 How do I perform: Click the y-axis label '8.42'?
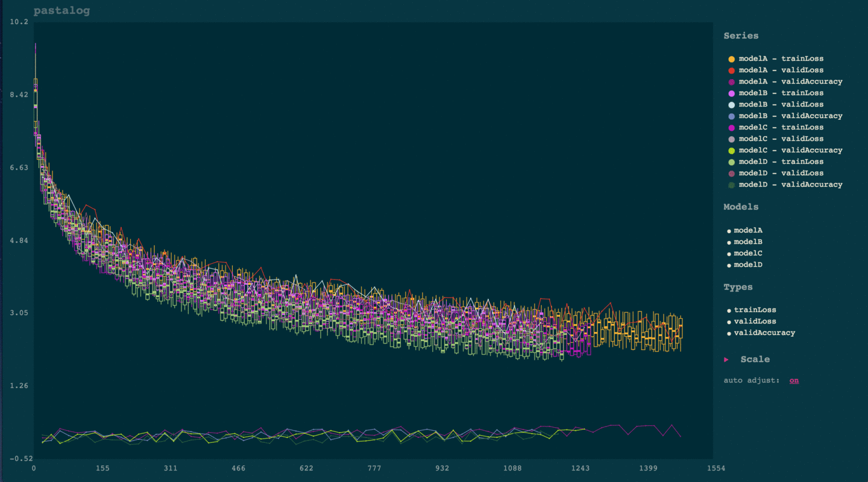point(20,95)
